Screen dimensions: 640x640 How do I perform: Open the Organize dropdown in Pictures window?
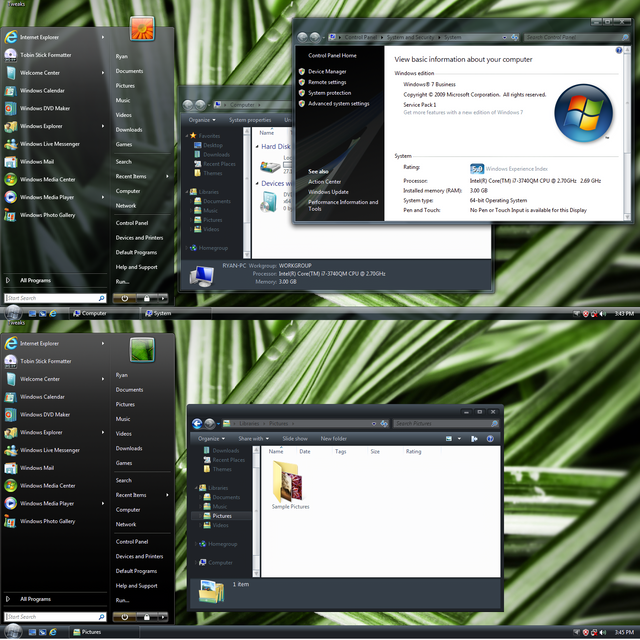[211, 439]
